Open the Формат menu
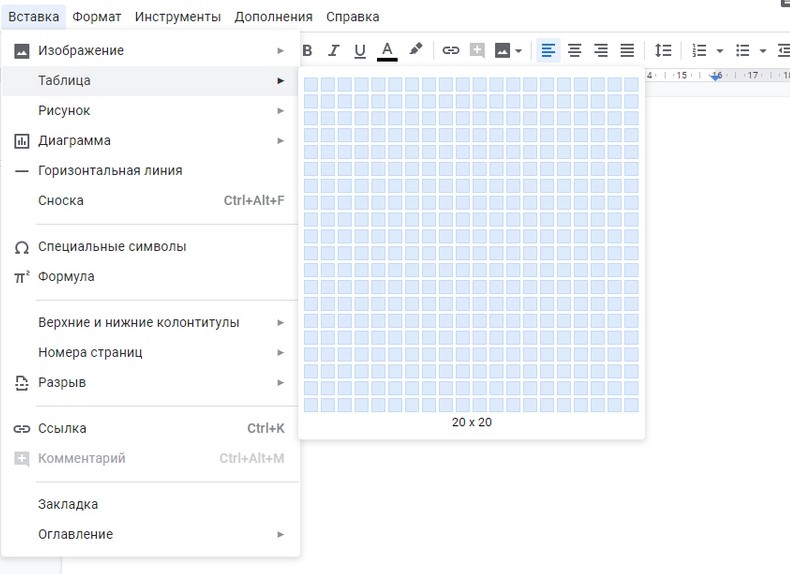790x574 pixels. [x=97, y=17]
